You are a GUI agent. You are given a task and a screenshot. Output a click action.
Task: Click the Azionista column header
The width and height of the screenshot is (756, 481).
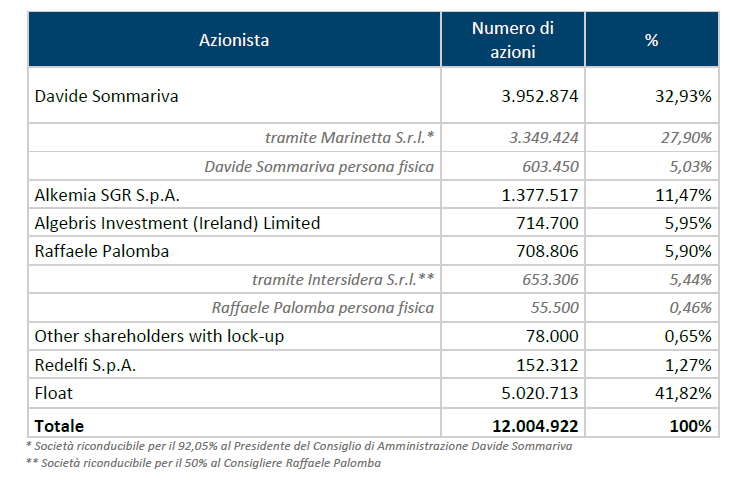[234, 40]
